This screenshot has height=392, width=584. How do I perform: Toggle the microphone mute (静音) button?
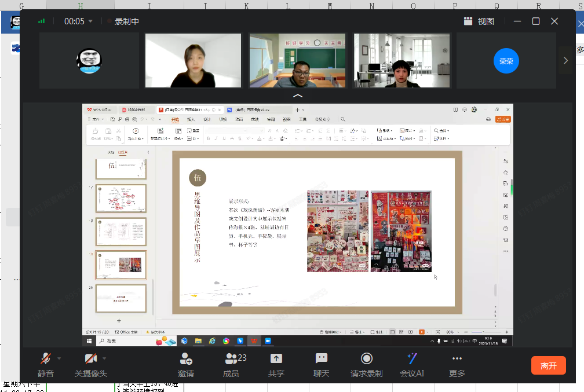[45, 360]
